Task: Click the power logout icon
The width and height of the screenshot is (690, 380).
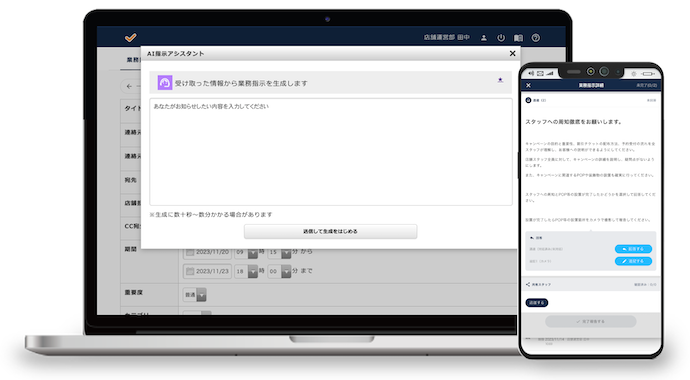Action: point(501,38)
